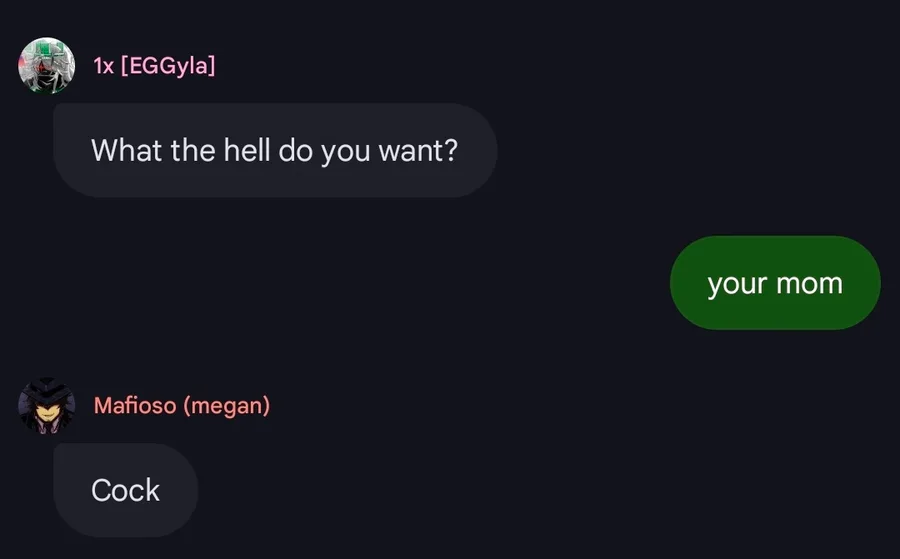
Task: Click the green "your mom" message bubble
Action: click(x=775, y=284)
